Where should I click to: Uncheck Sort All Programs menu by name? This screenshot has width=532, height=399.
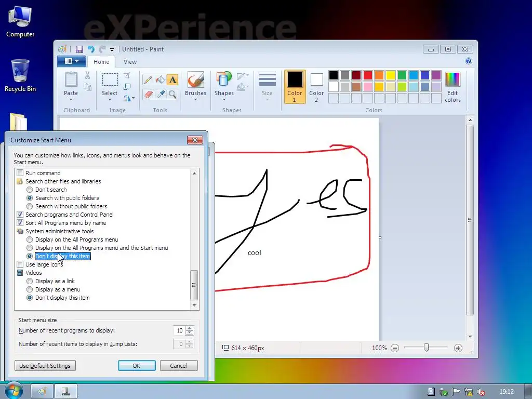[20, 223]
